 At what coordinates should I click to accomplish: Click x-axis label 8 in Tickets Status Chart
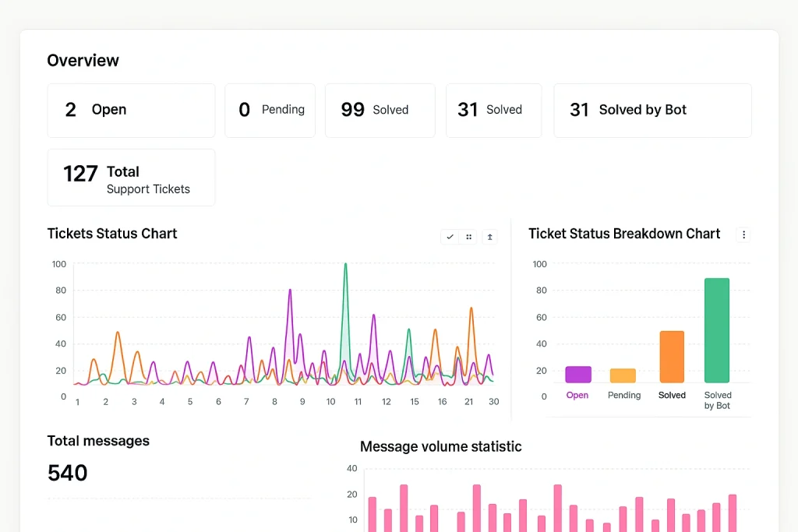(274, 402)
